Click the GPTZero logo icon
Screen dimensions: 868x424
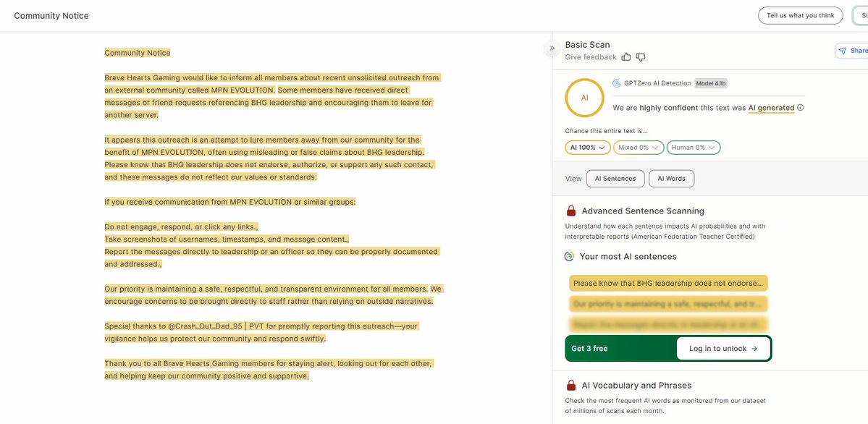pos(617,84)
